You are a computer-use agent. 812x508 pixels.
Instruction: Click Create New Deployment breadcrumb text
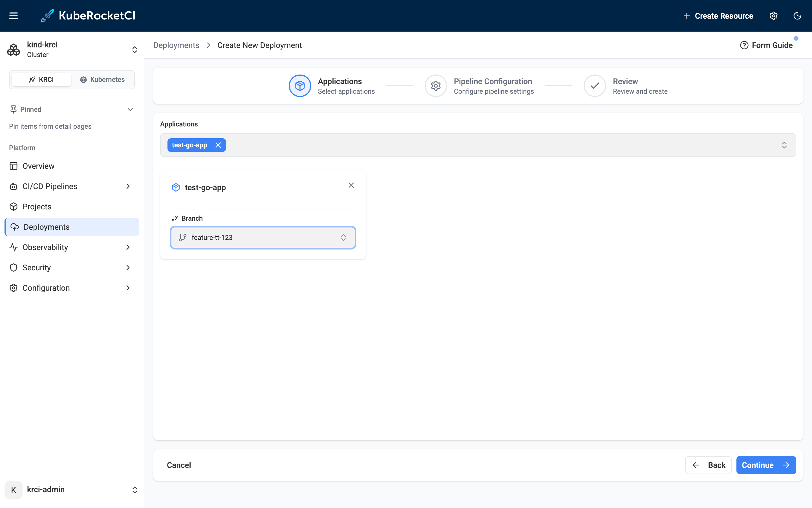pyautogui.click(x=259, y=45)
